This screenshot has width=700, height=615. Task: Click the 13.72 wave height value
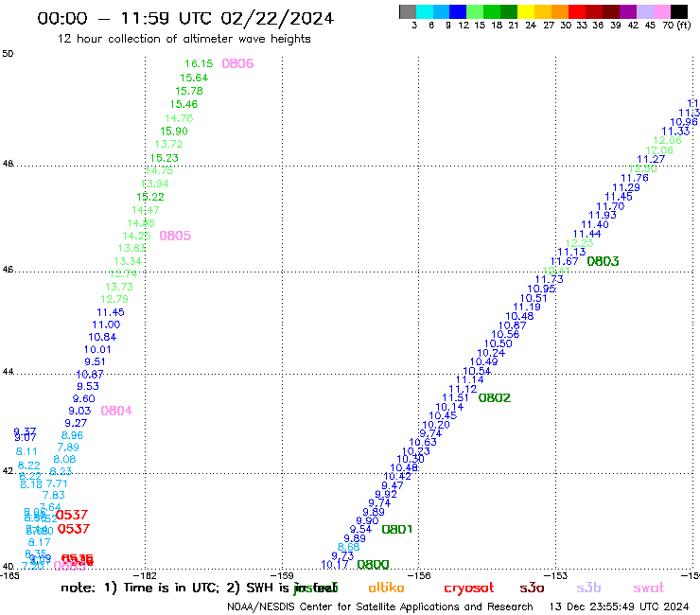pos(168,144)
